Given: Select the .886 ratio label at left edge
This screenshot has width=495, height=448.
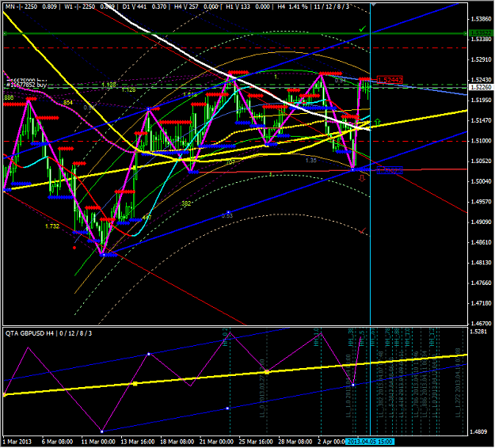Looking at the screenshot, I should pyautogui.click(x=9, y=98).
